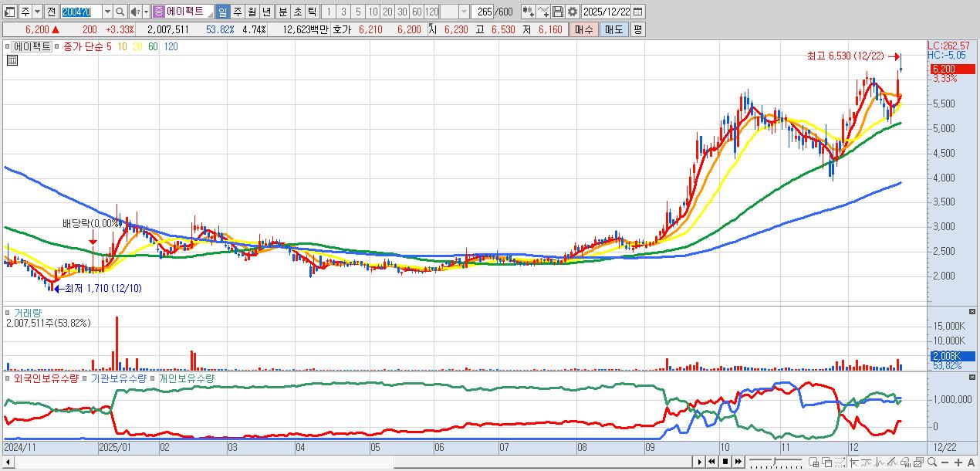Click the stop button on bottom bar

(x=725, y=462)
